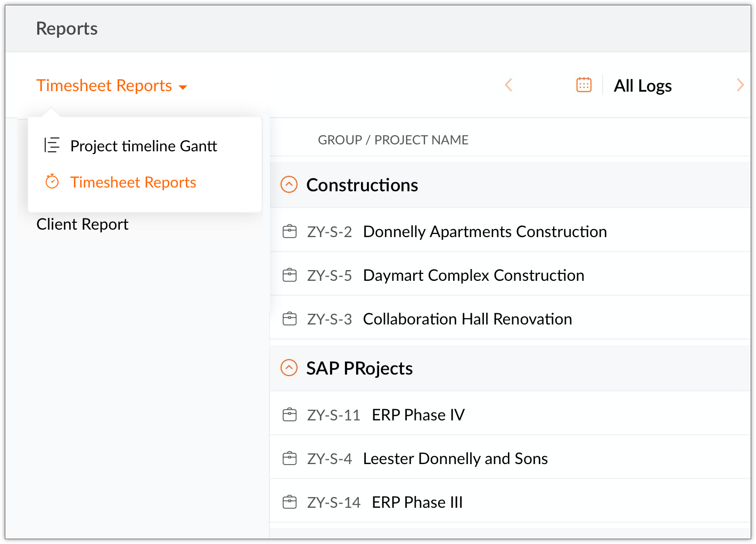Select Timesheet Reports menu option
The width and height of the screenshot is (756, 544).
tap(133, 182)
